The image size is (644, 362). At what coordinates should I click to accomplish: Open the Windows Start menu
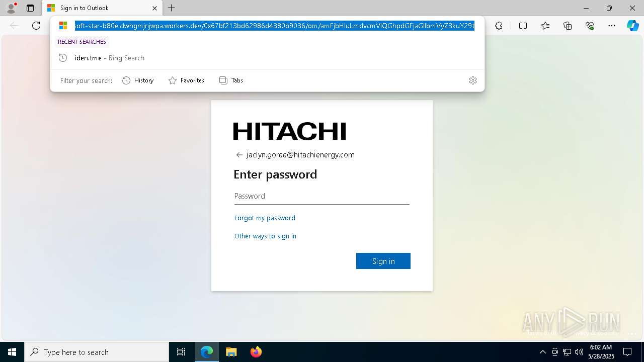12,352
